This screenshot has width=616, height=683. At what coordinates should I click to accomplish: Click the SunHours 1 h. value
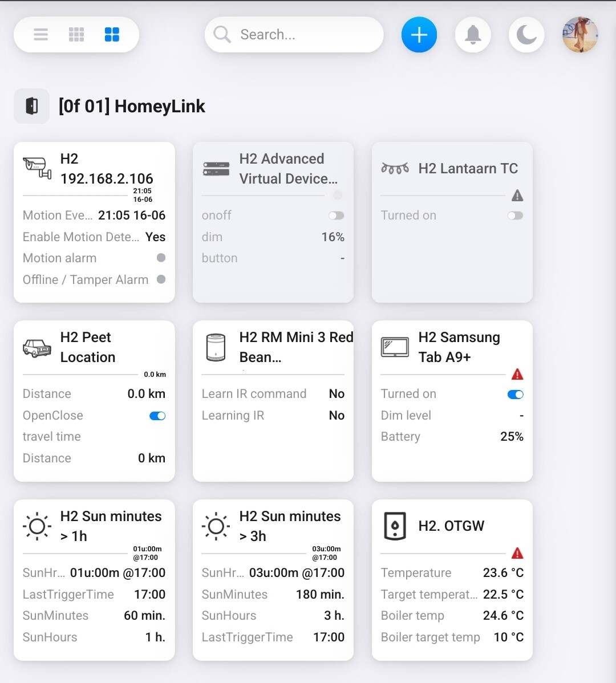155,637
